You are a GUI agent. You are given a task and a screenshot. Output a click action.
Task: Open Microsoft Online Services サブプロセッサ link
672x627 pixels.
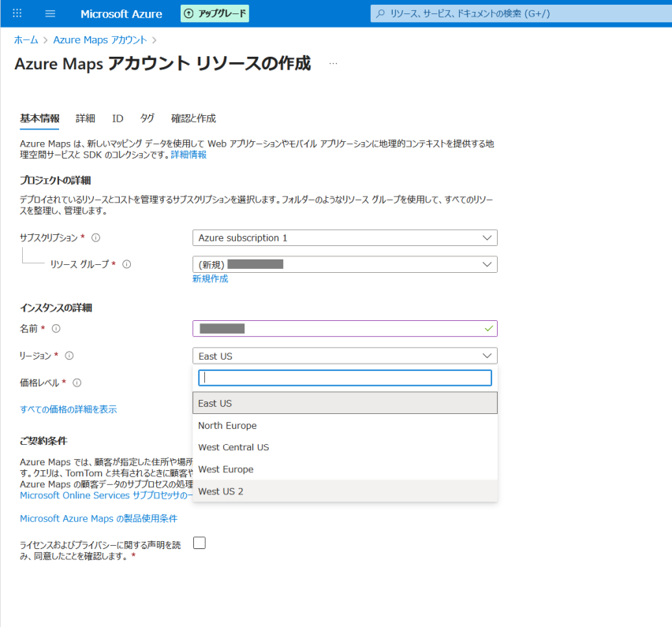[x=106, y=495]
